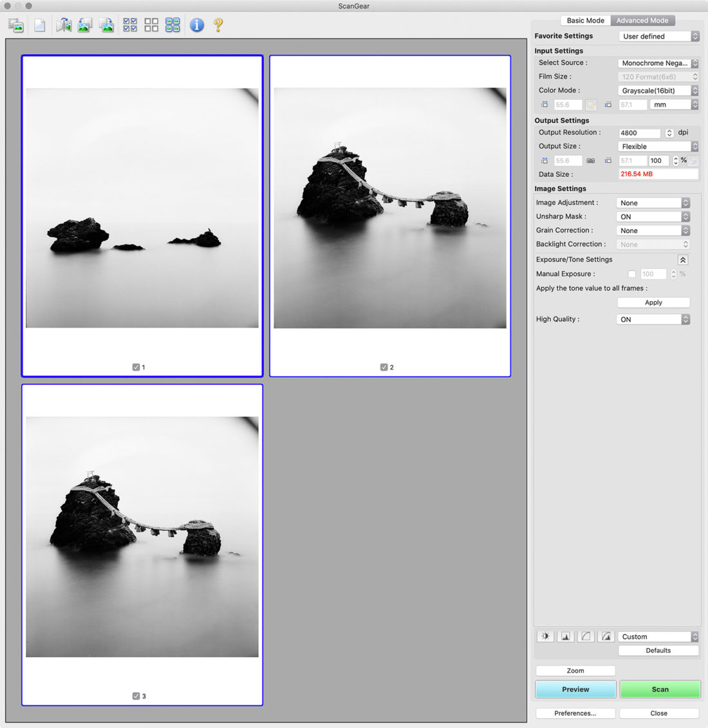Open the Brightness/Contrast adjustment icon
The width and height of the screenshot is (708, 728).
click(545, 637)
